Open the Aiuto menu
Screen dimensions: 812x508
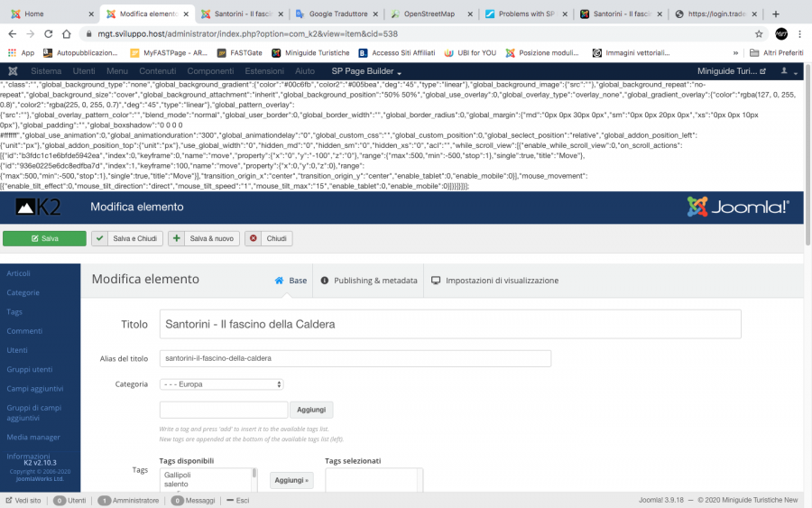305,71
